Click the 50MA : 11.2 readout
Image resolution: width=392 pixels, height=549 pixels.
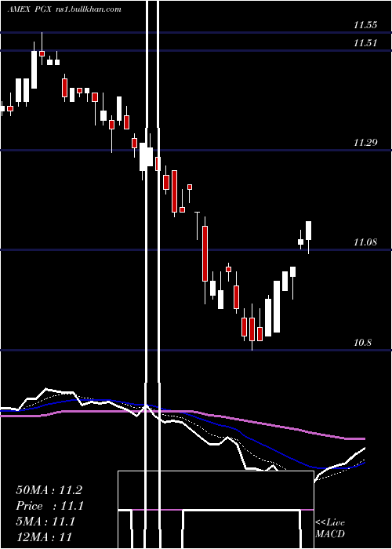(49, 490)
